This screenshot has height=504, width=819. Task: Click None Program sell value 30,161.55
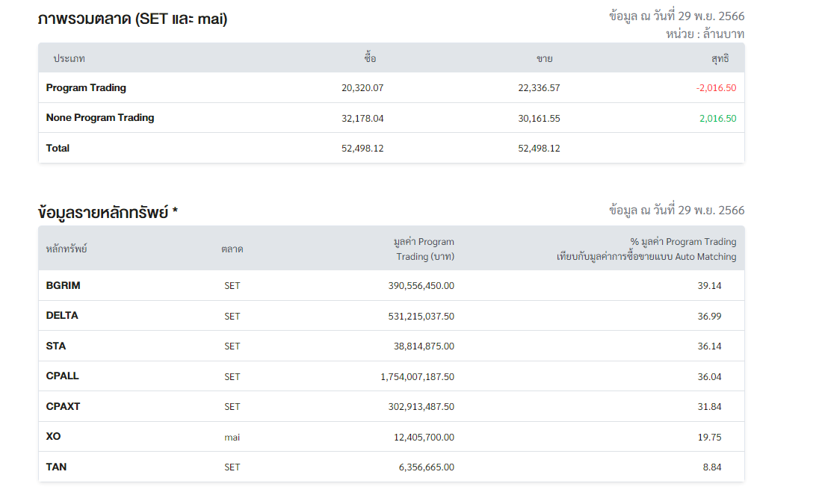point(539,119)
